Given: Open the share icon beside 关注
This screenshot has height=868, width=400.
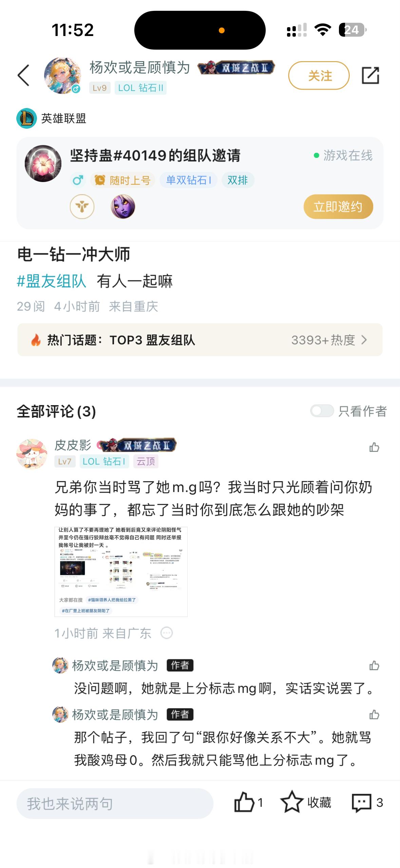Looking at the screenshot, I should (370, 75).
